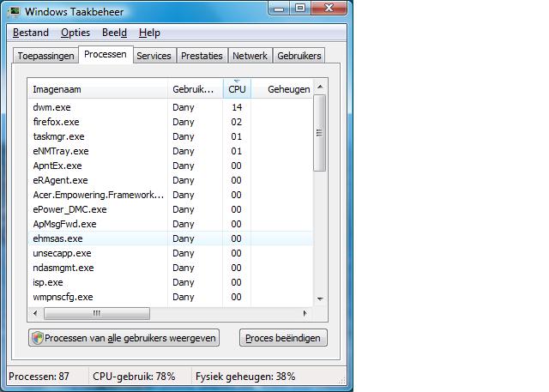Click the shield icon on show all users button
Screen dimensions: 549x392
[37, 338]
